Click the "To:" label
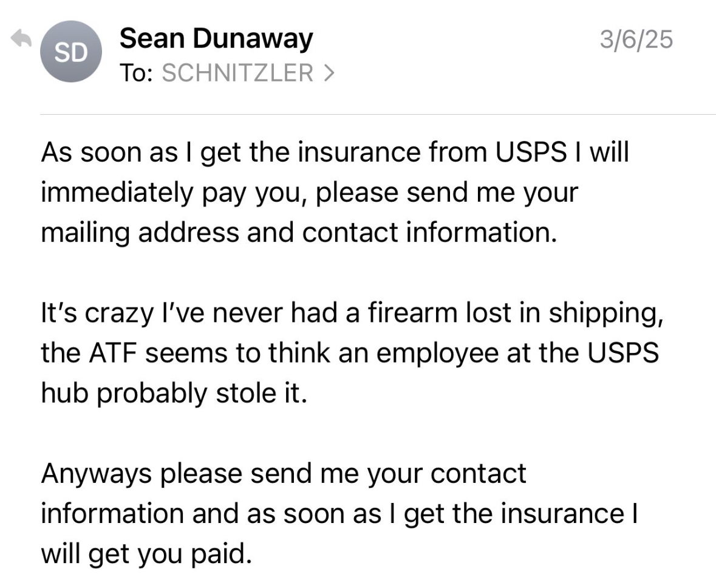Image resolution: width=716 pixels, height=588 pixels. coord(137,74)
